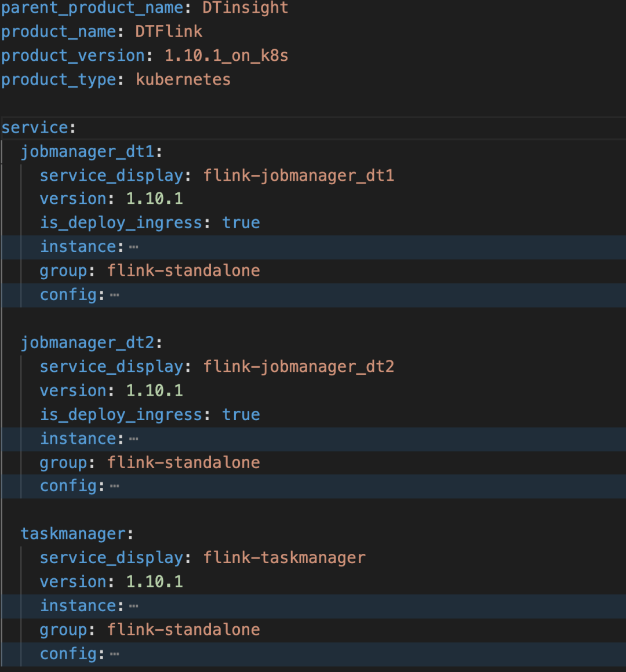The width and height of the screenshot is (626, 672).
Task: Click the flink-jobmanager_dt1 display value
Action: (299, 176)
